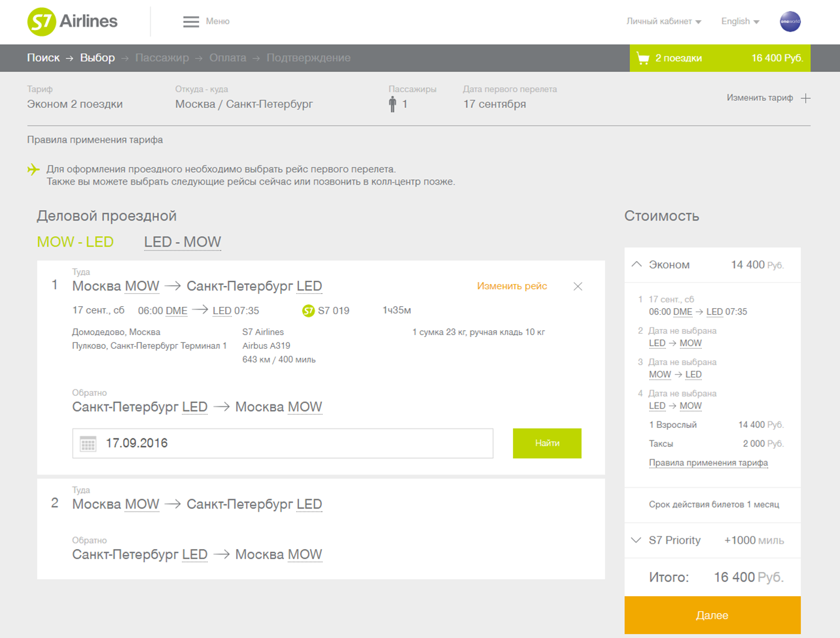Screen dimensions: 840x638
Task: Select the Пассажир breadcrumb step
Action: pyautogui.click(x=162, y=58)
